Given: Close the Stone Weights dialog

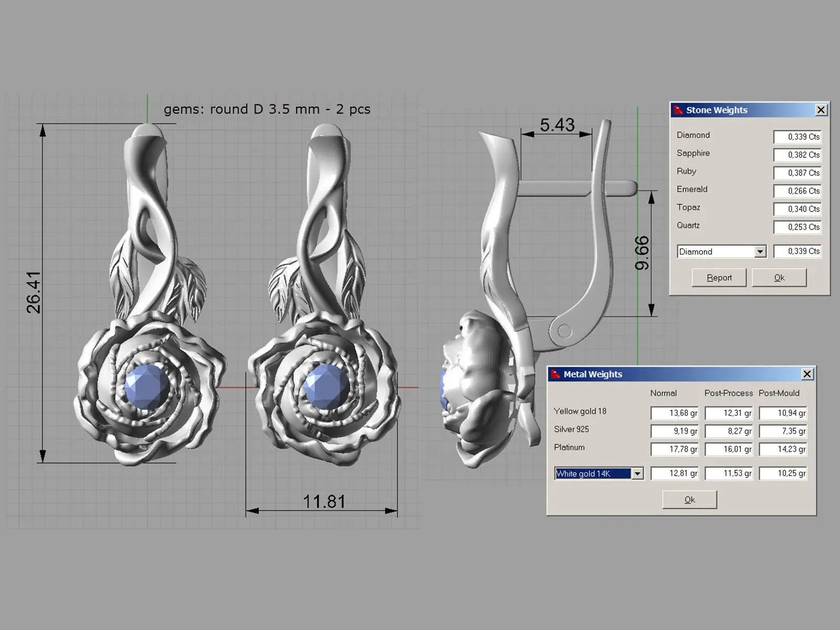Looking at the screenshot, I should pyautogui.click(x=821, y=110).
